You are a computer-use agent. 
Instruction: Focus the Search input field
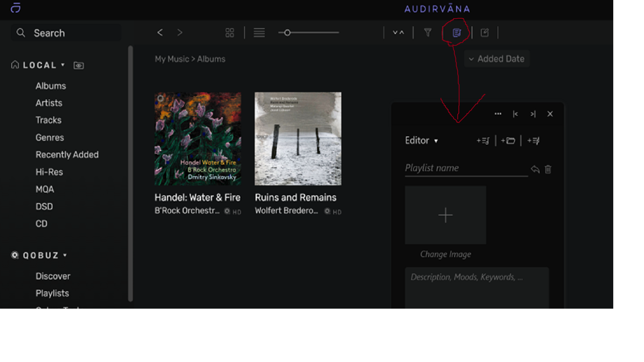pos(66,33)
